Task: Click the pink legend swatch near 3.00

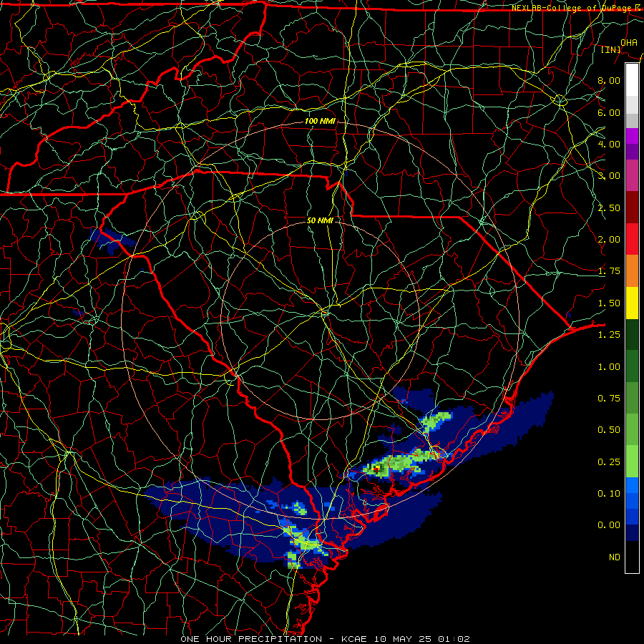Action: coord(632,175)
